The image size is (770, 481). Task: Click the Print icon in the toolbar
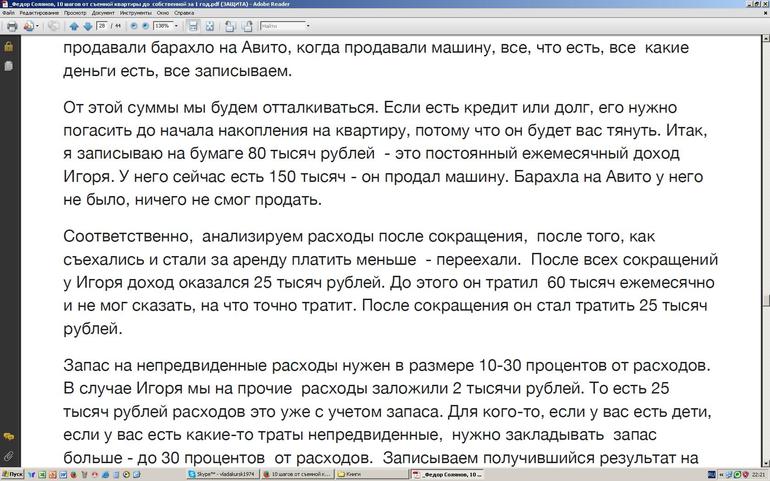point(12,26)
